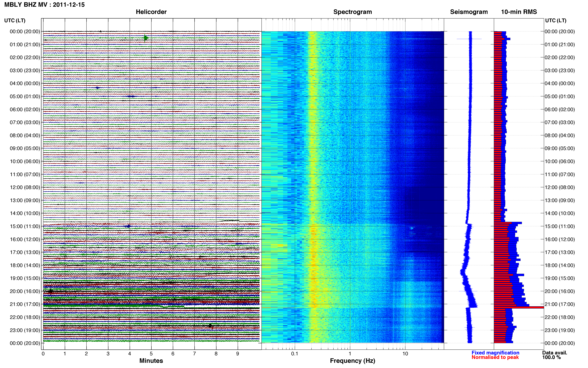Viewport: 588px width, 368px height.
Task: Click minute tick label '5' under helicorder
Action: coord(151,354)
